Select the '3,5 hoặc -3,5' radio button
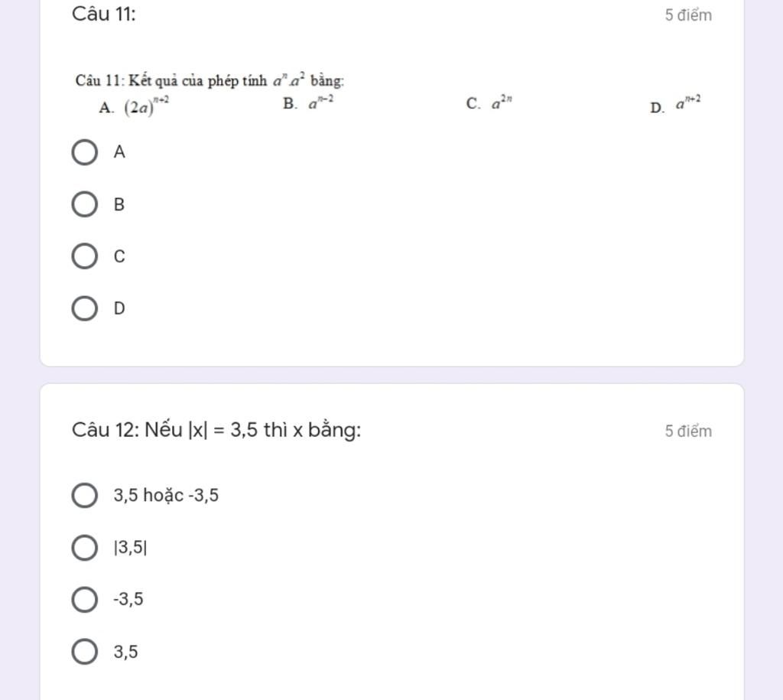Screen dimensions: 783x700 (84, 495)
